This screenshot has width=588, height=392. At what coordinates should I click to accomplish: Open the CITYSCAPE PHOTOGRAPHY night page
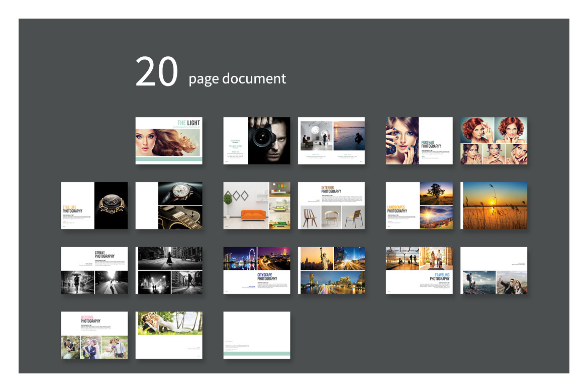click(x=256, y=270)
